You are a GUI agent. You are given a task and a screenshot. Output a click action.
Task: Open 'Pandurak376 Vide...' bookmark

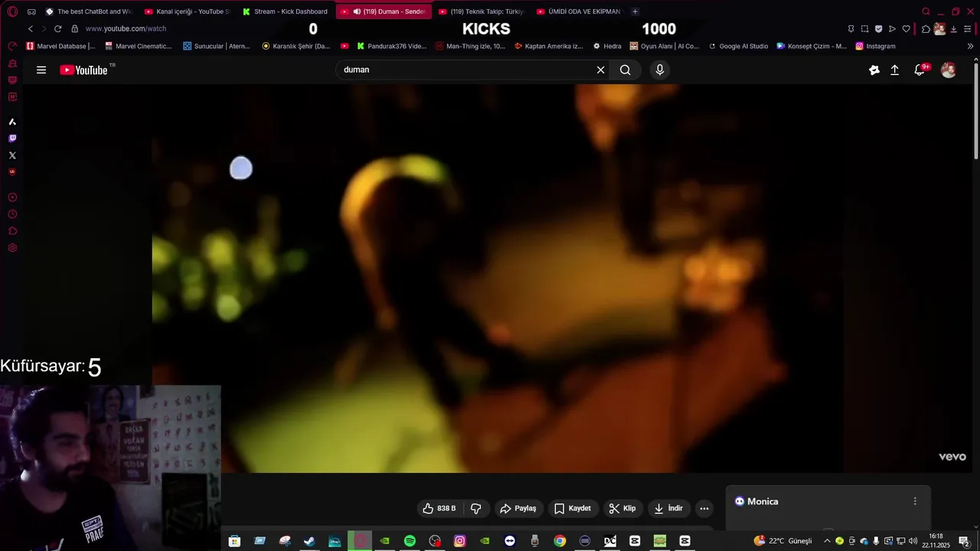coord(391,46)
